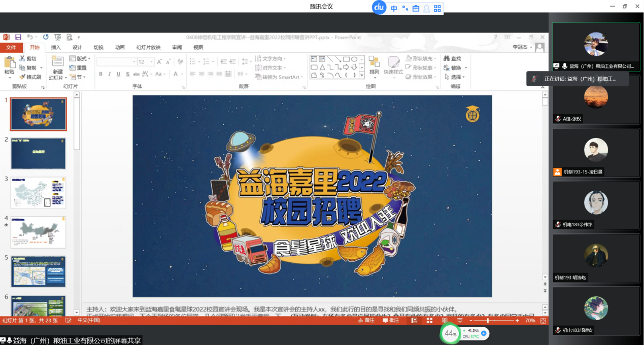This screenshot has height=345, width=644.
Task: Switch to the Slide Show (幻灯片放映) tab
Action: (148, 47)
